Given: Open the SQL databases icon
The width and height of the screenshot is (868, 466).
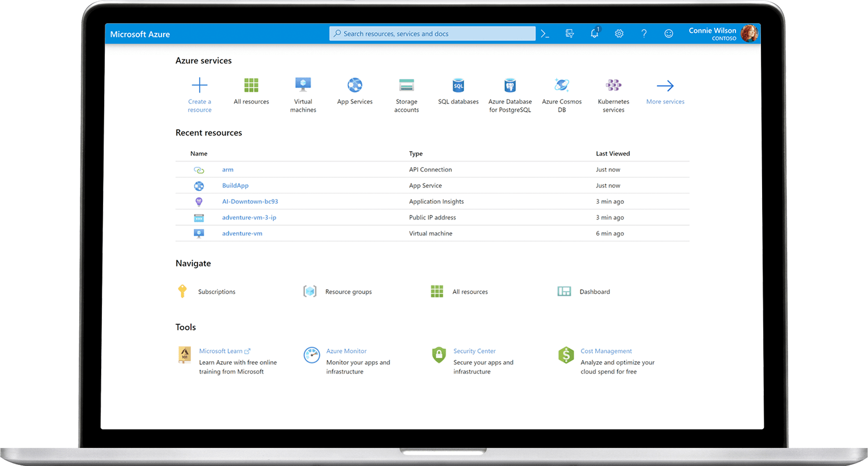Looking at the screenshot, I should pos(458,86).
